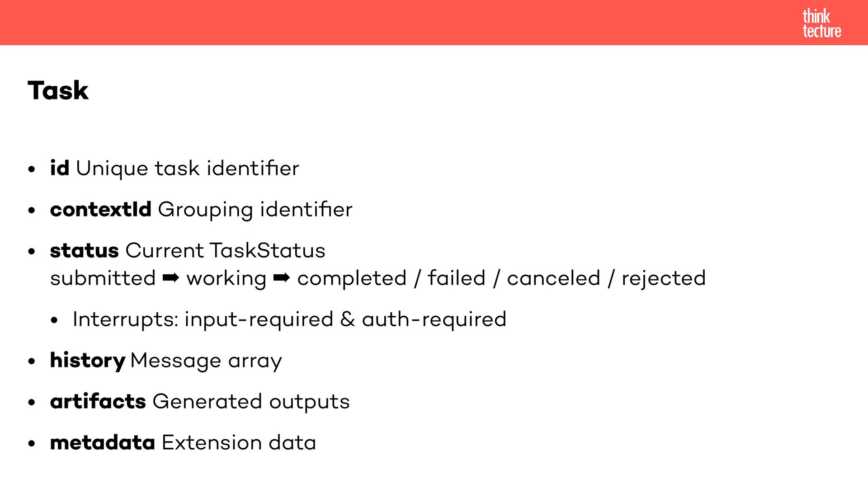Click the arrow between submitted and working

pos(170,278)
